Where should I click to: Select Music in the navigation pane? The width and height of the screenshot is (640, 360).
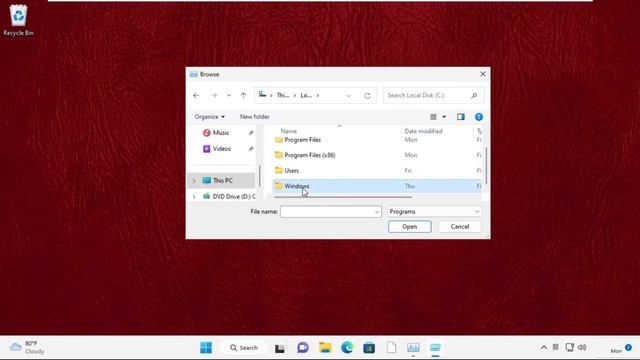[x=221, y=133]
